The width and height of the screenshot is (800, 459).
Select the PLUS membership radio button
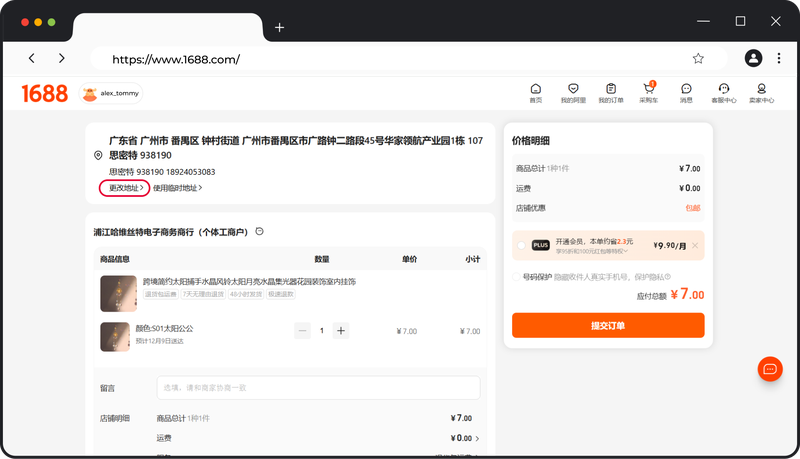(521, 245)
